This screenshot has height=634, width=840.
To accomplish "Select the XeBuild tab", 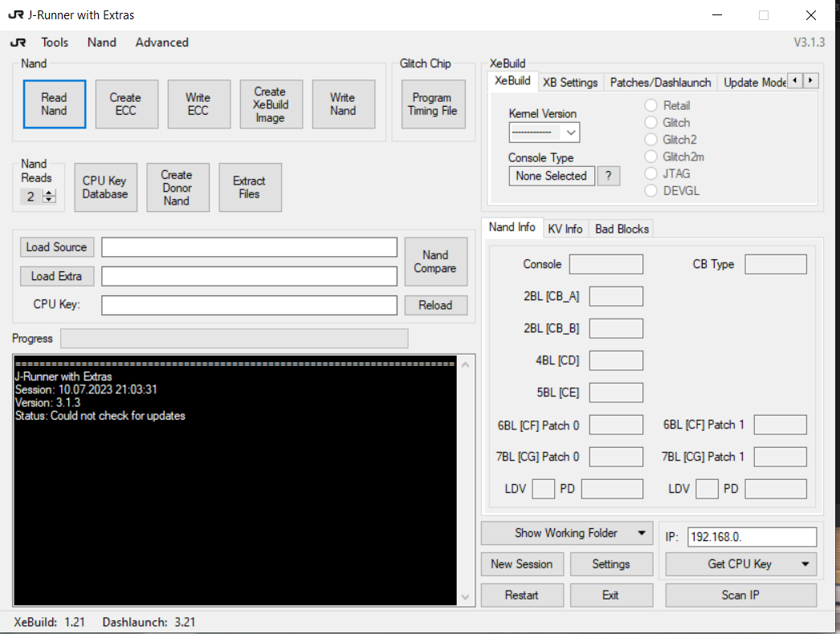I will [x=512, y=81].
